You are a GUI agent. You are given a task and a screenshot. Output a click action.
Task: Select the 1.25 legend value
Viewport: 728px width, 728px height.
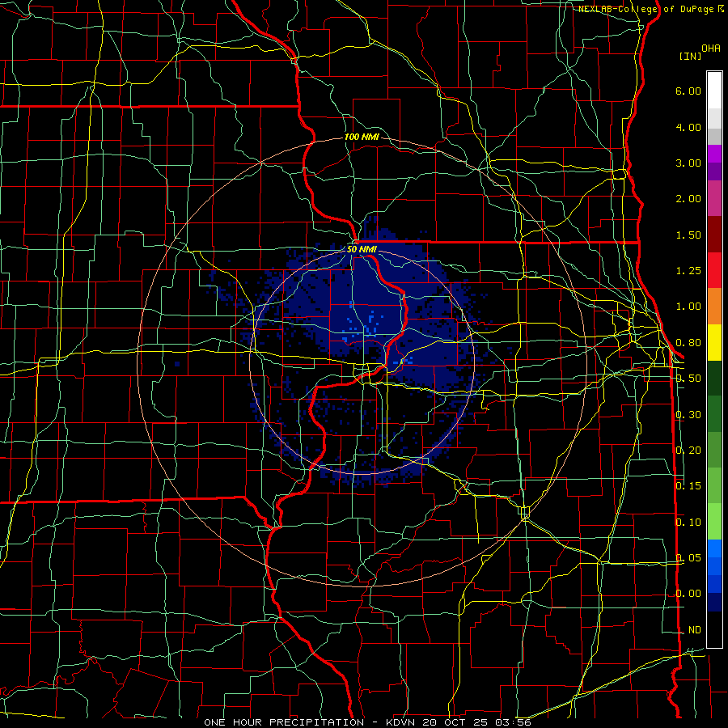coord(688,271)
